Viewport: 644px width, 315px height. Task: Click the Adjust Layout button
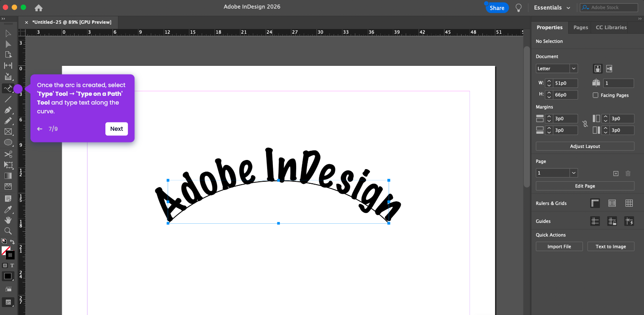pos(585,146)
